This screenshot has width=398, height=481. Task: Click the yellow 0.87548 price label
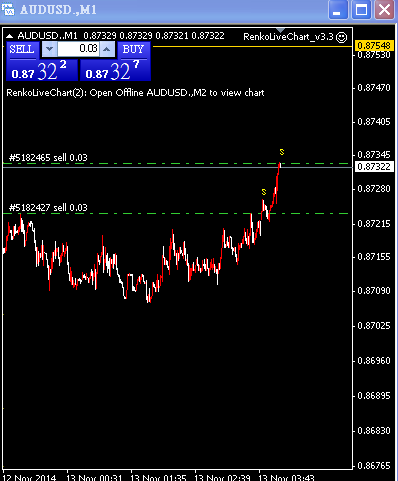[x=374, y=45]
